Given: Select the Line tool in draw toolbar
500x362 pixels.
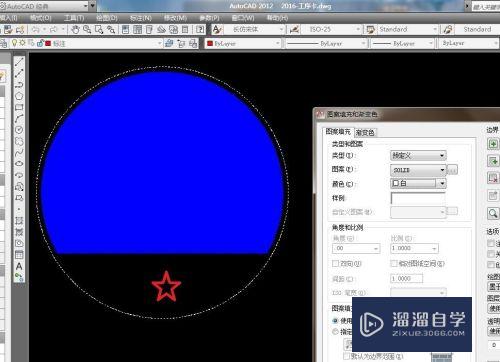Looking at the screenshot, I should pos(19,62).
